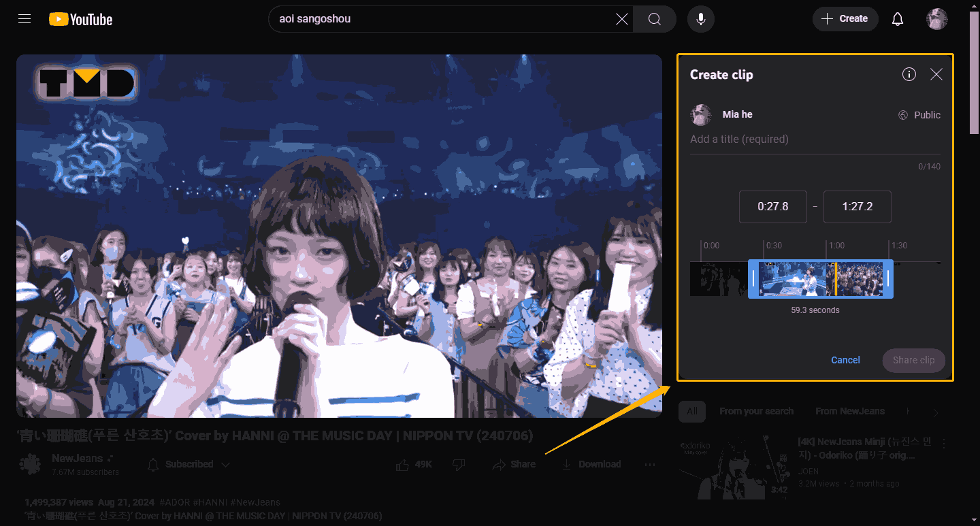Open clip info icon in Create clip

[x=909, y=74]
